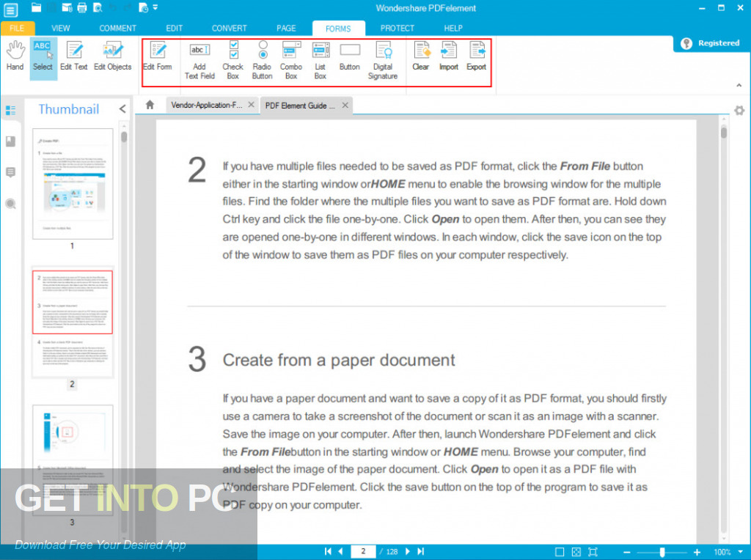Select page 1 thumbnail
This screenshot has height=560, width=751.
(73, 184)
